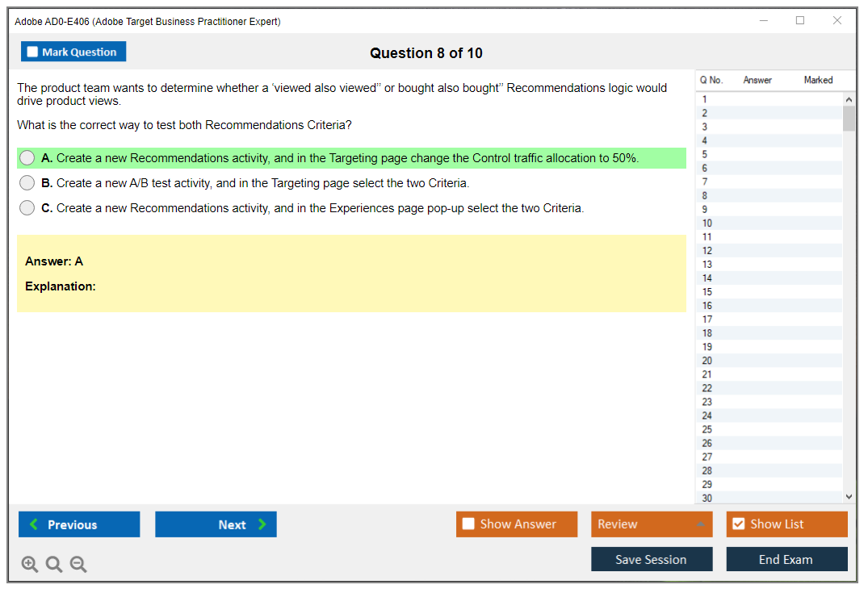868x593 pixels.
Task: Click the Save Session button
Action: [652, 559]
